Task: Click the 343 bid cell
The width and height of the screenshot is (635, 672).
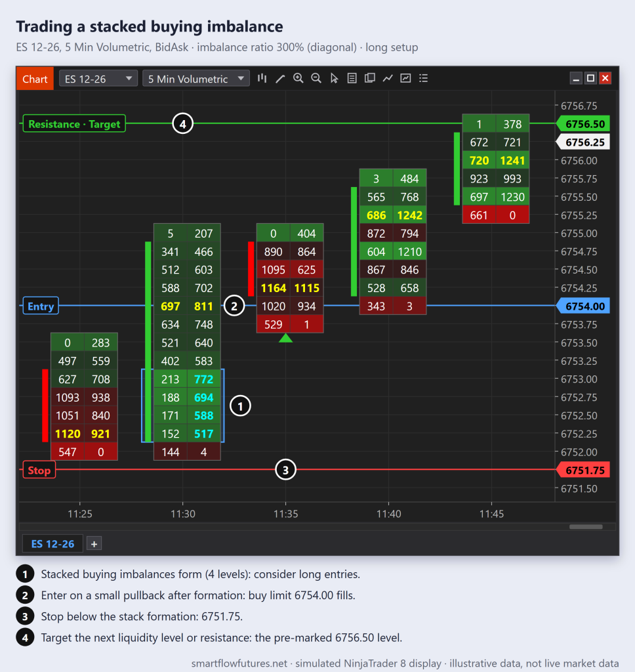Action: 376,306
